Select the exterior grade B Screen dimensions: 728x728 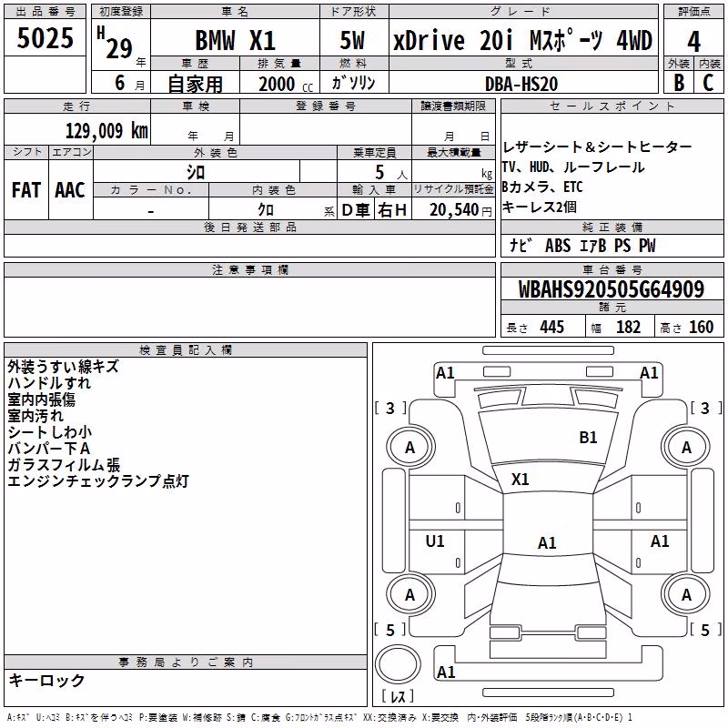(679, 83)
